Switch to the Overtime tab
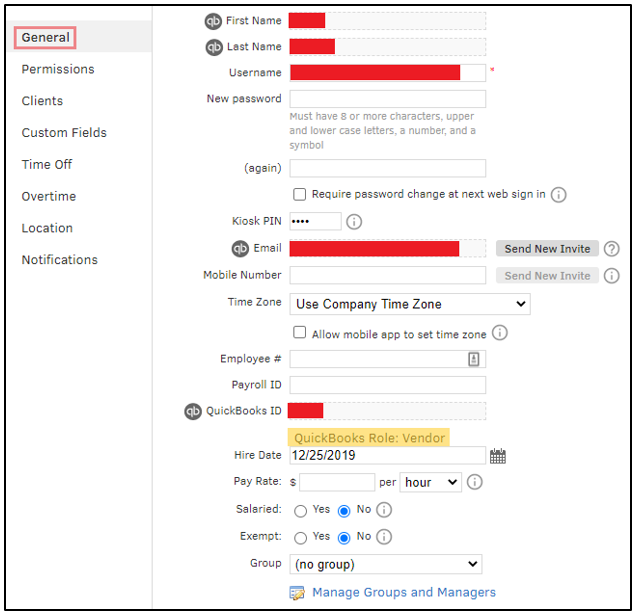 click(49, 196)
